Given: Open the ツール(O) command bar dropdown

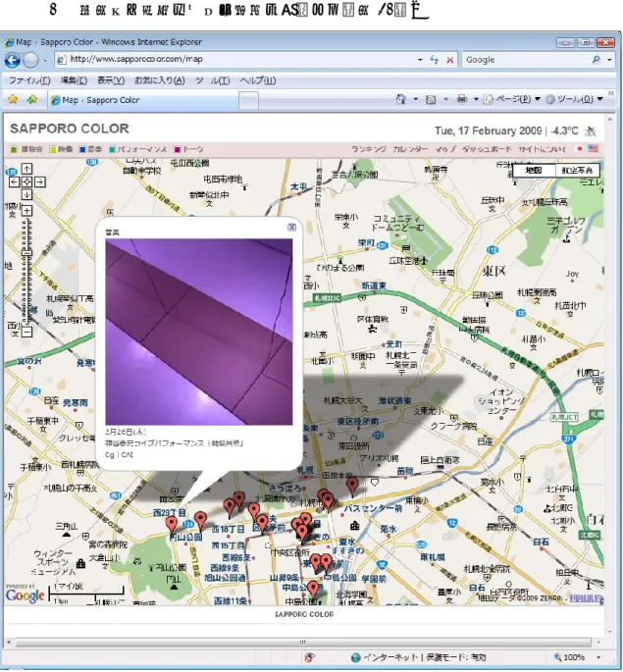Looking at the screenshot, I should pos(574,99).
